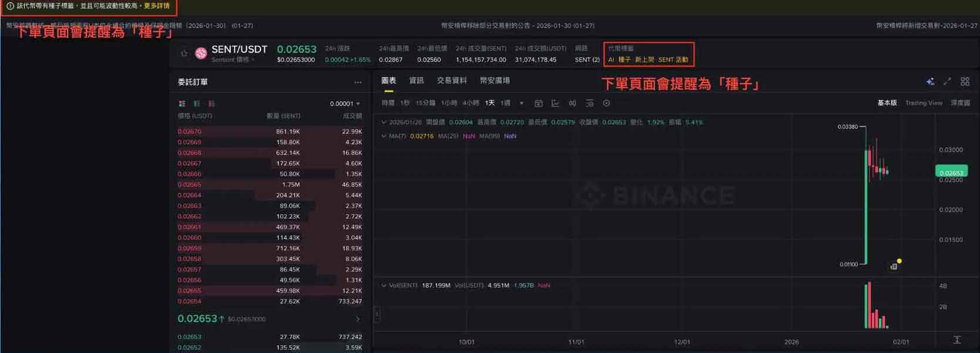
Task: Click the tallest green volume bar
Action: (865, 306)
